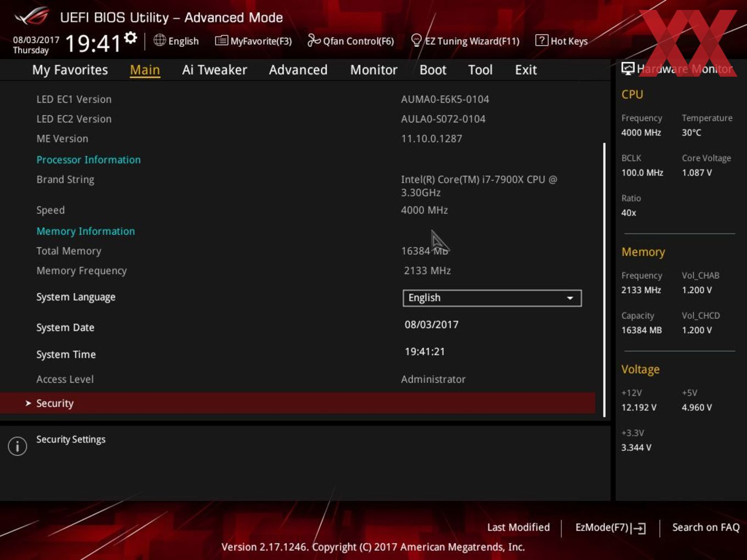This screenshot has width=747, height=560.
Task: Click Capacity 16384 MB reading
Action: pos(642,330)
